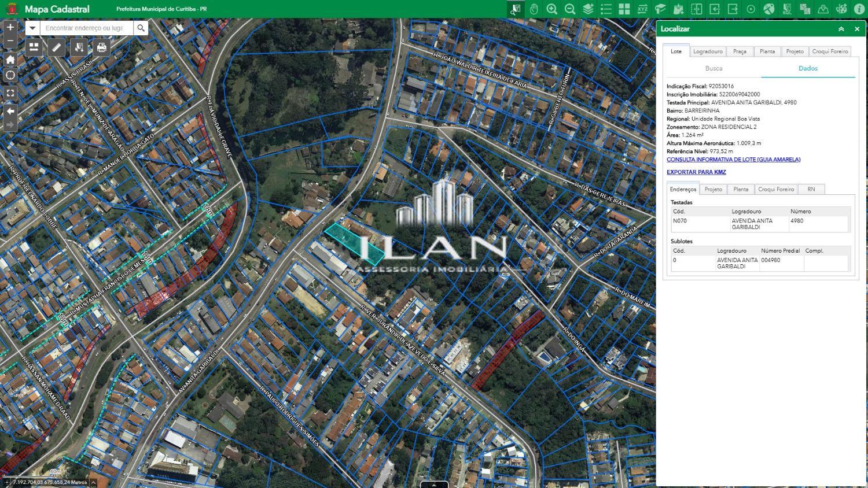
Task: Click Exportar para KMZ link
Action: (696, 172)
